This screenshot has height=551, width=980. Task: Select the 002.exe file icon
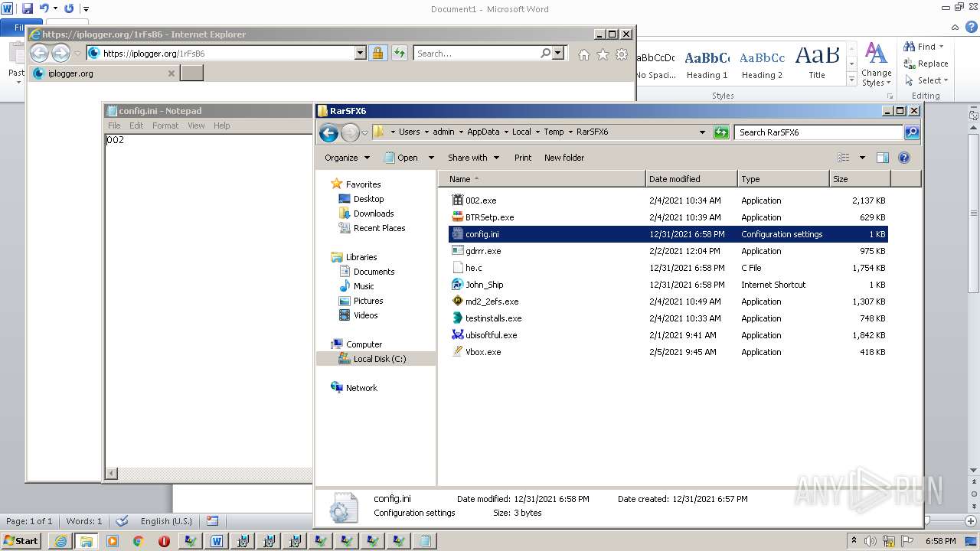click(x=458, y=201)
